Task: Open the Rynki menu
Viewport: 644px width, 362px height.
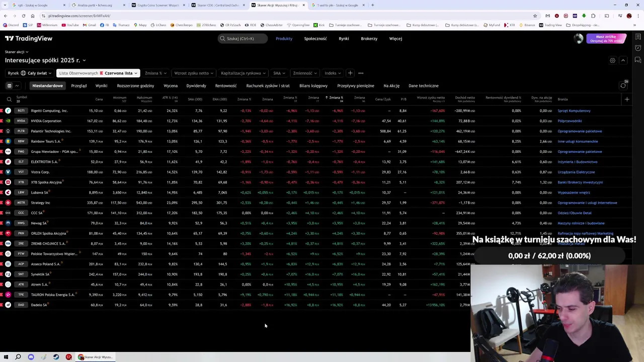Action: (x=344, y=38)
